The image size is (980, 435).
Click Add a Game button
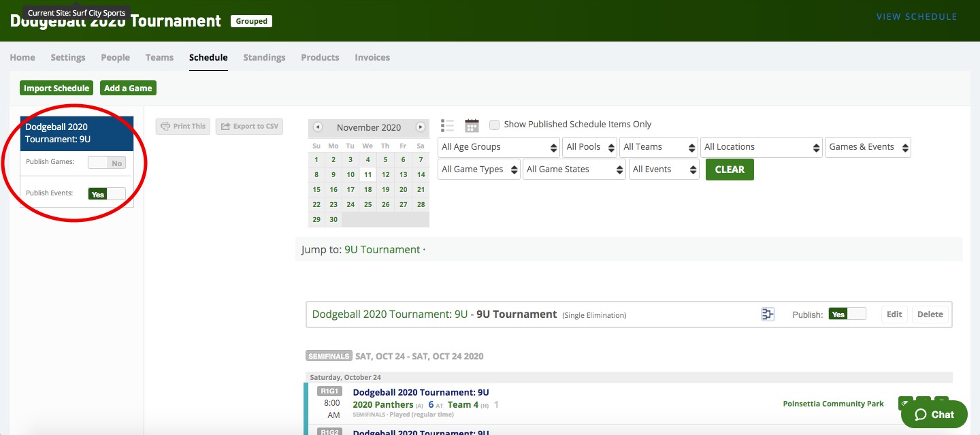point(128,88)
